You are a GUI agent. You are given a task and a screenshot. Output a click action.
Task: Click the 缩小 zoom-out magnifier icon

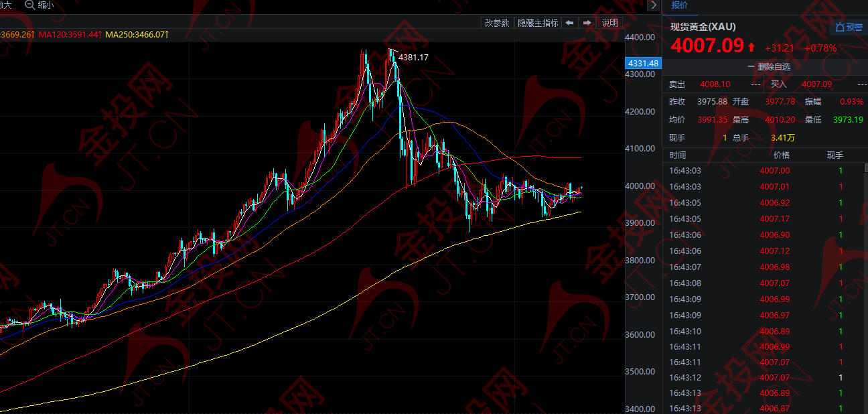(x=30, y=5)
